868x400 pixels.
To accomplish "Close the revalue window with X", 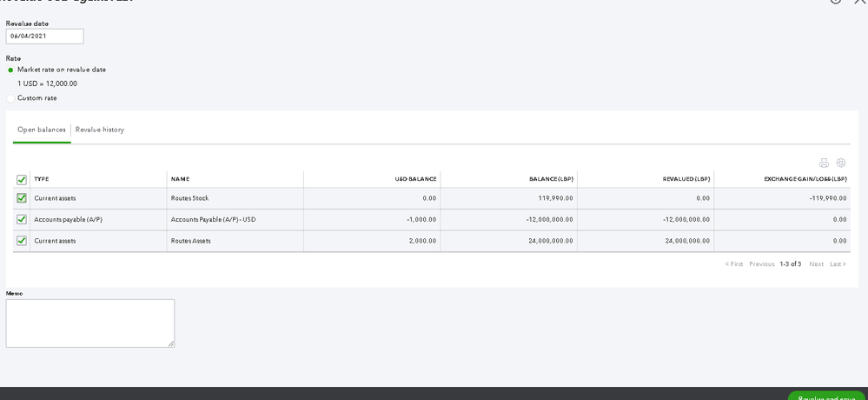I will (860, 2).
